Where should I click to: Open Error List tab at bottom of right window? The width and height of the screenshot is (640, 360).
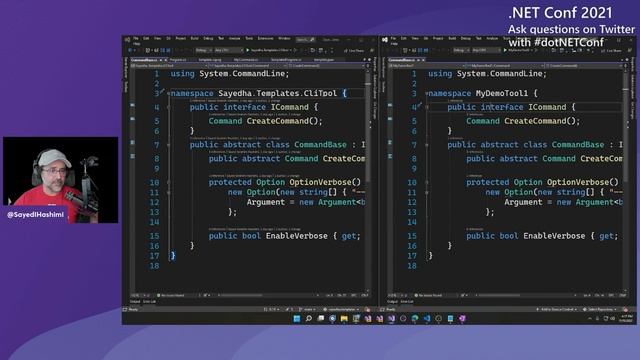tap(407, 302)
